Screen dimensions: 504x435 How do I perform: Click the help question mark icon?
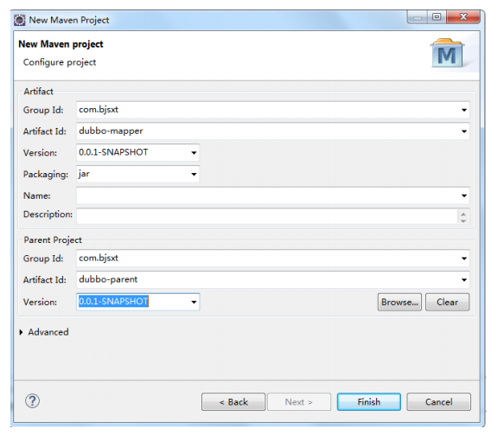[33, 401]
